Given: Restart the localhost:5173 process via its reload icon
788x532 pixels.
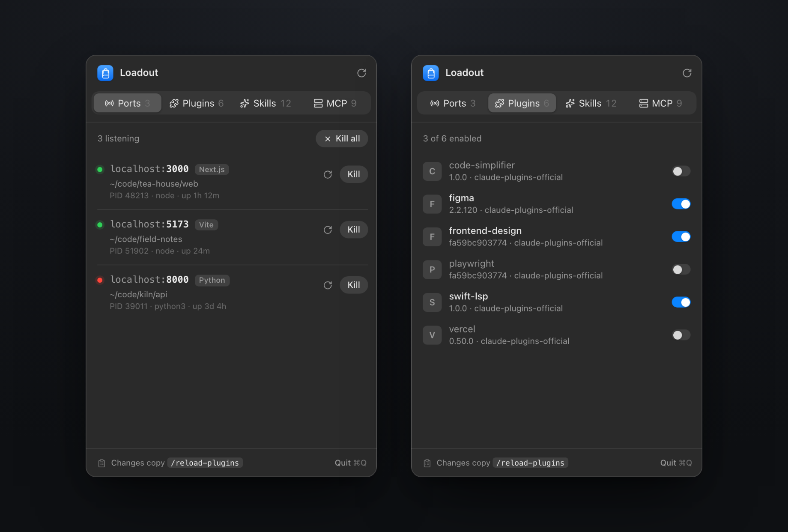Looking at the screenshot, I should point(328,230).
